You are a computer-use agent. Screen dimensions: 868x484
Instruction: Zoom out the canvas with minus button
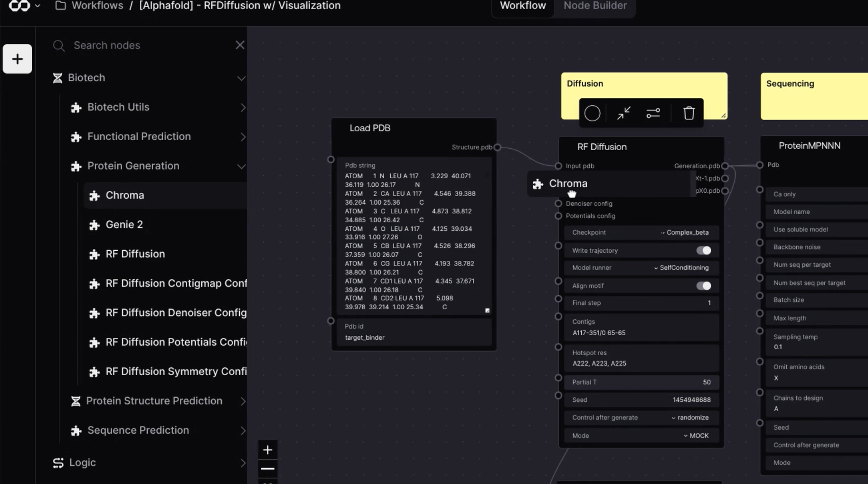coord(268,469)
